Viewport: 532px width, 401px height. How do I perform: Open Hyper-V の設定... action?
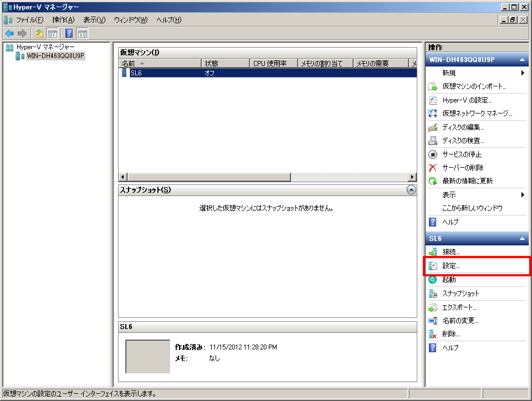click(467, 100)
